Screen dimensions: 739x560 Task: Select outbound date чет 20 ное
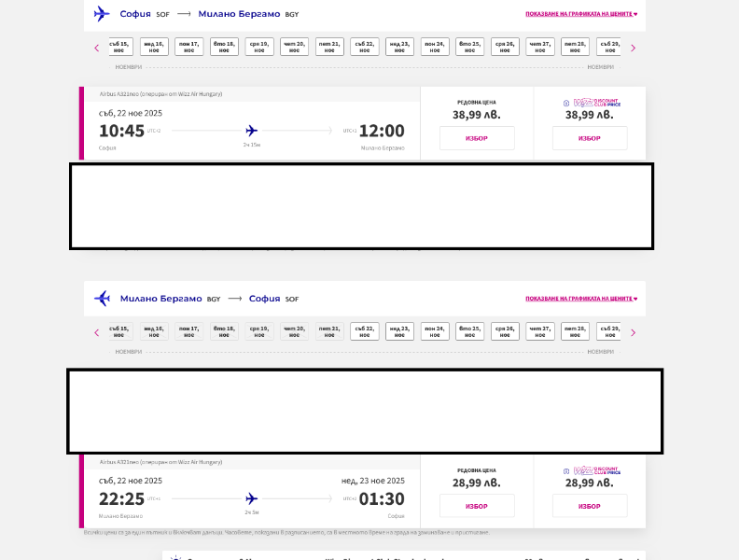[x=294, y=47]
